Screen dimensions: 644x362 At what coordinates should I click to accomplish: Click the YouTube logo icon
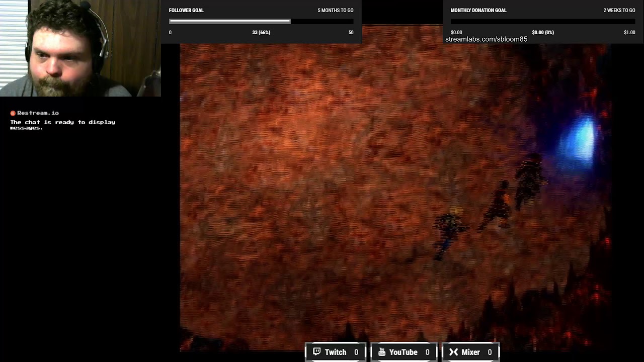pyautogui.click(x=382, y=352)
